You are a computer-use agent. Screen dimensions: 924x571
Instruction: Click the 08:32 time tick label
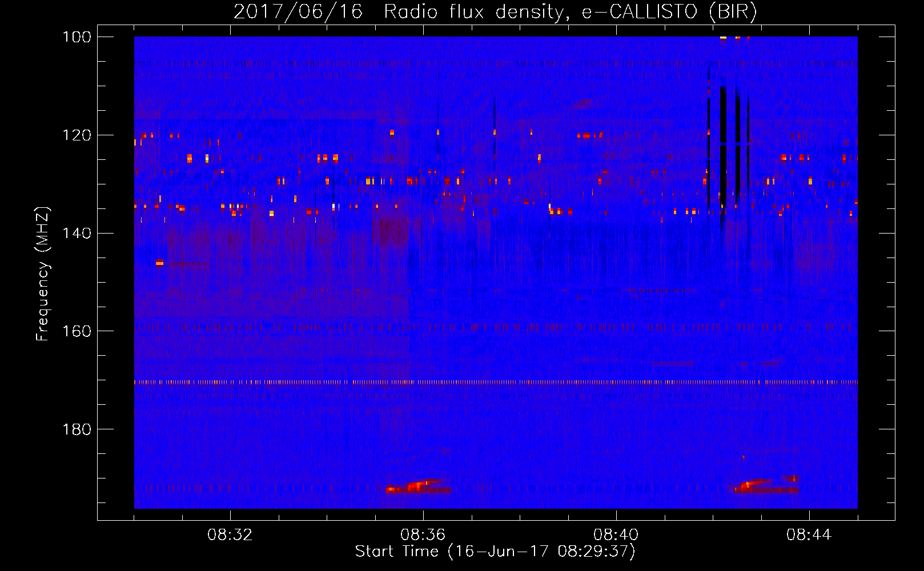230,535
